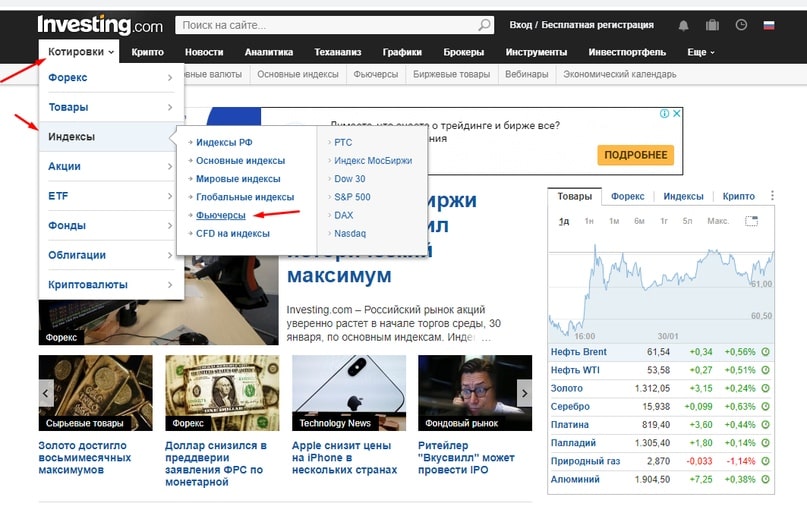Select the Товары chart tab

pos(574,196)
